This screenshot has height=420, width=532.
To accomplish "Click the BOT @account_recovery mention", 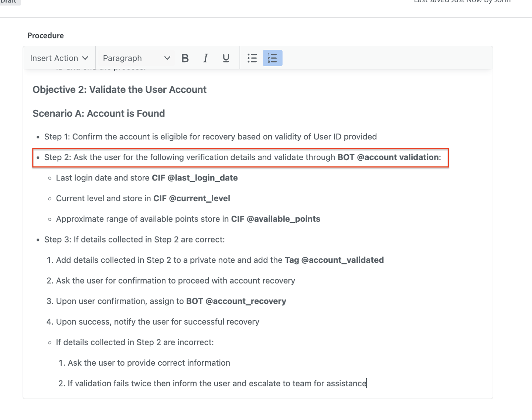I will tap(236, 301).
